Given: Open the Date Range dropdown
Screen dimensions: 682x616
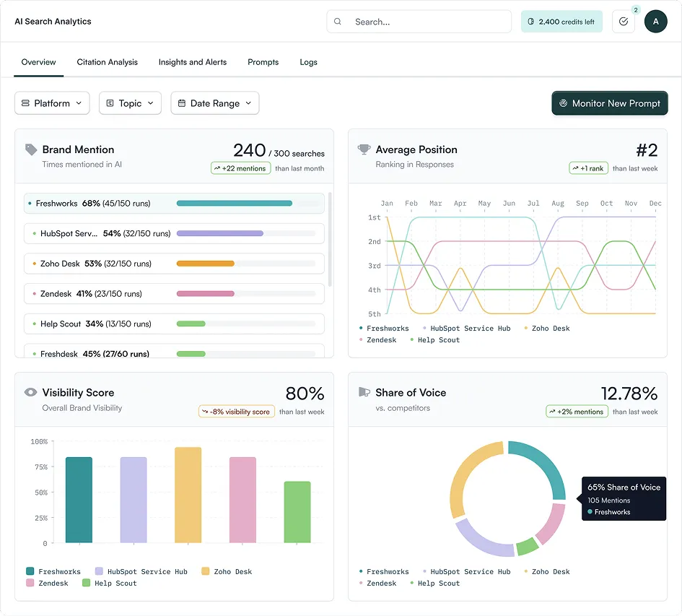Looking at the screenshot, I should tap(215, 103).
